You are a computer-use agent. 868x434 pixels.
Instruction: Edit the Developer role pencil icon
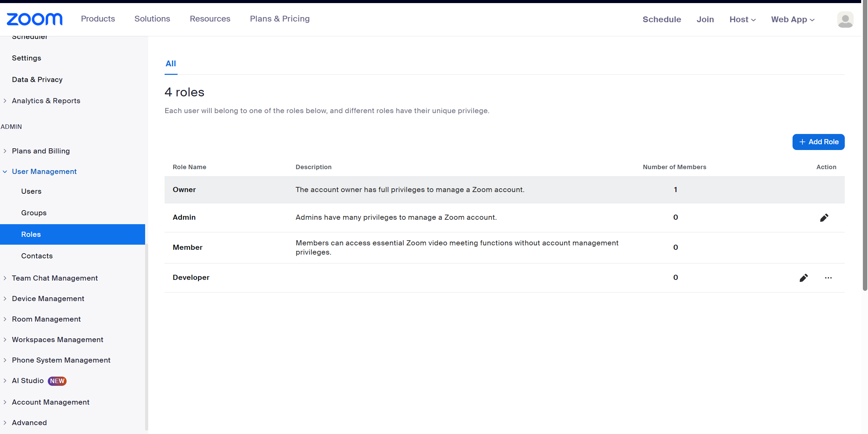[x=803, y=278]
